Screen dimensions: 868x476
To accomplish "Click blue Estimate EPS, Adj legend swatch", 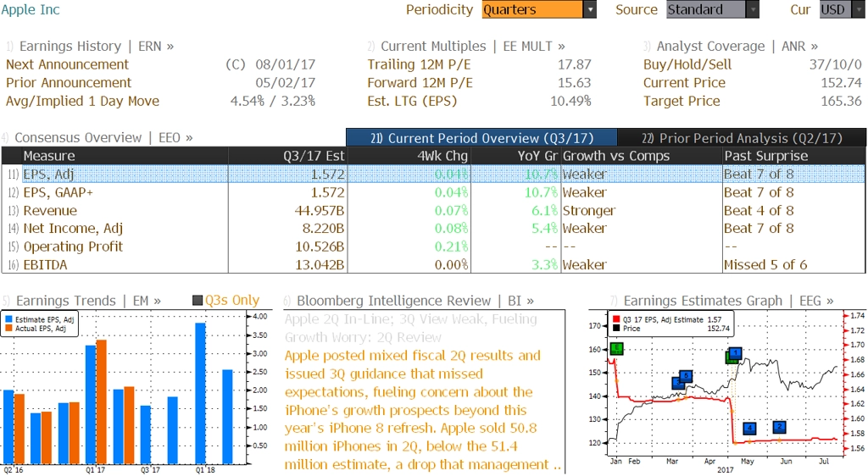I will tap(8, 319).
